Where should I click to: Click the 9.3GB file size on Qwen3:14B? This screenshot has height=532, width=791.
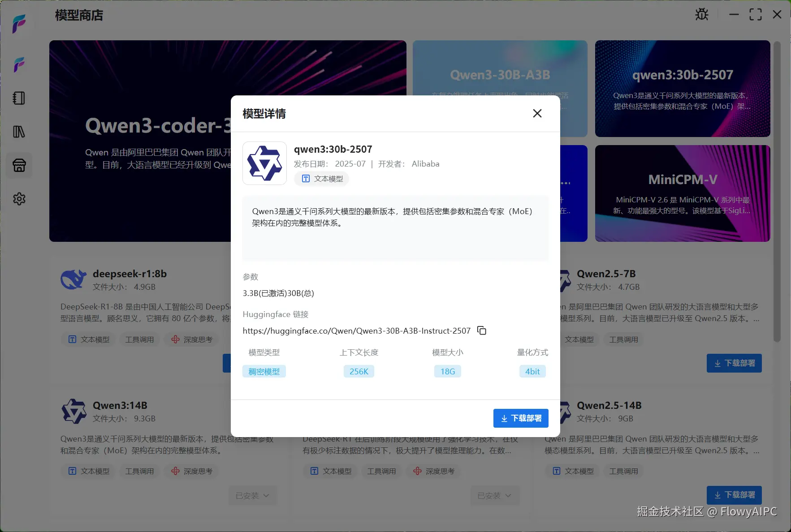[x=145, y=419]
